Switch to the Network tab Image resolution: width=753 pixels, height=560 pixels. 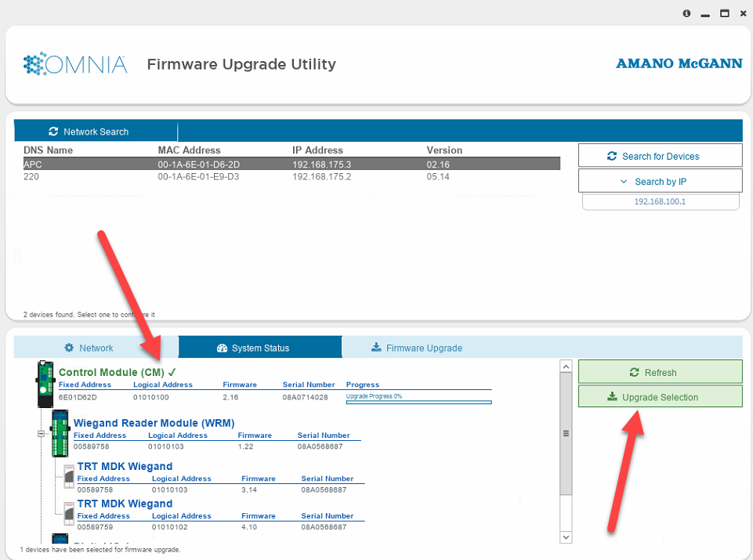pyautogui.click(x=96, y=348)
